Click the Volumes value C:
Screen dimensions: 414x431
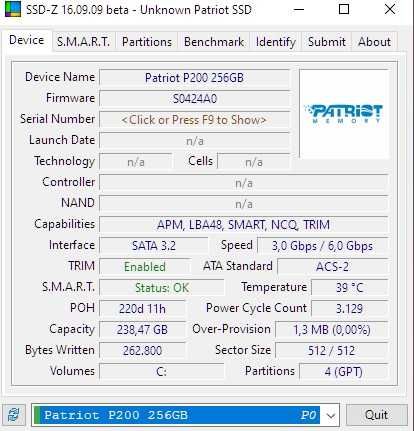[162, 372]
